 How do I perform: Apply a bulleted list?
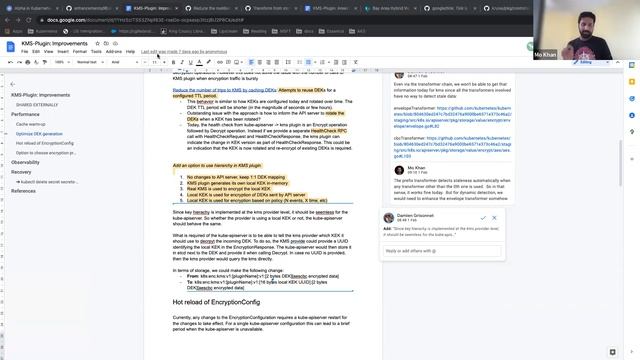tap(309, 62)
